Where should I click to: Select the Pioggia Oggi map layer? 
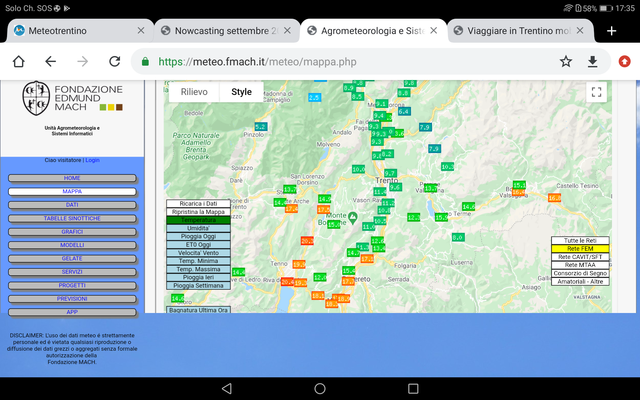198,236
